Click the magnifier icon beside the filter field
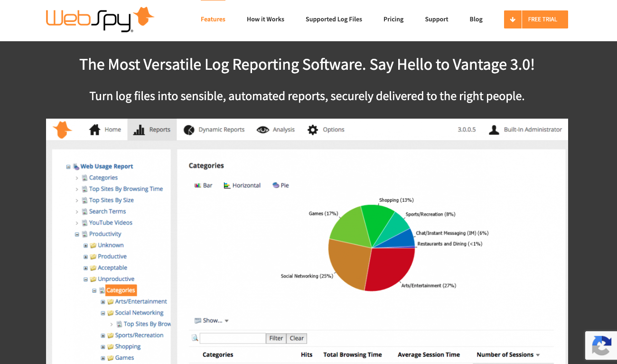 click(195, 338)
